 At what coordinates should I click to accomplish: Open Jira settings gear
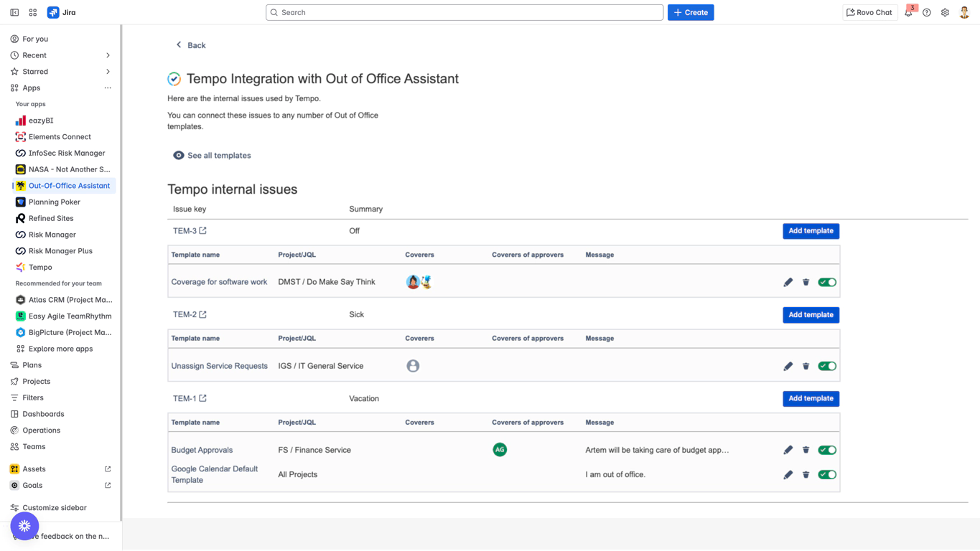click(945, 12)
